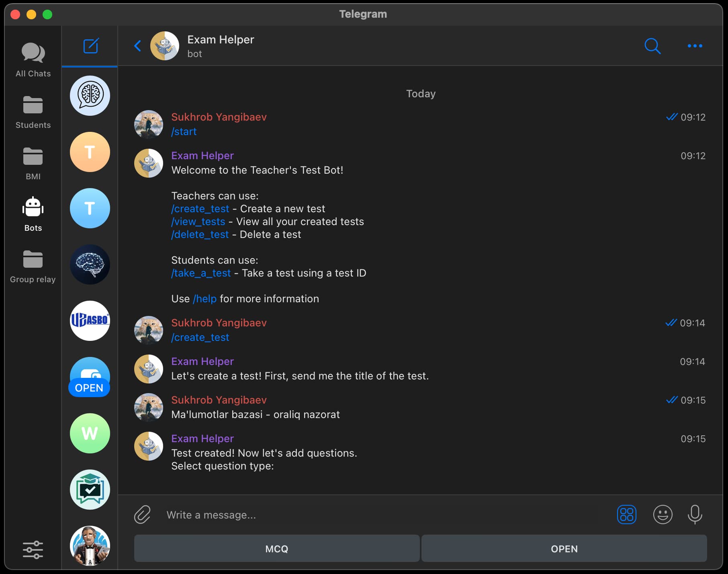Click the 'Select question type:' message text

pos(223,466)
